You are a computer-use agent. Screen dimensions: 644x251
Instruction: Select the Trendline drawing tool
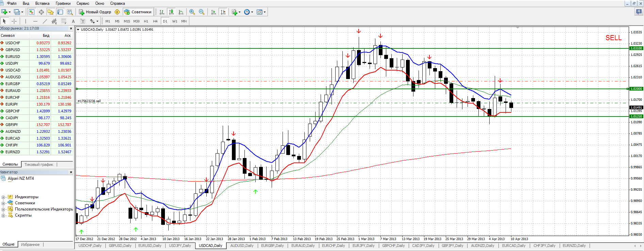(45, 21)
